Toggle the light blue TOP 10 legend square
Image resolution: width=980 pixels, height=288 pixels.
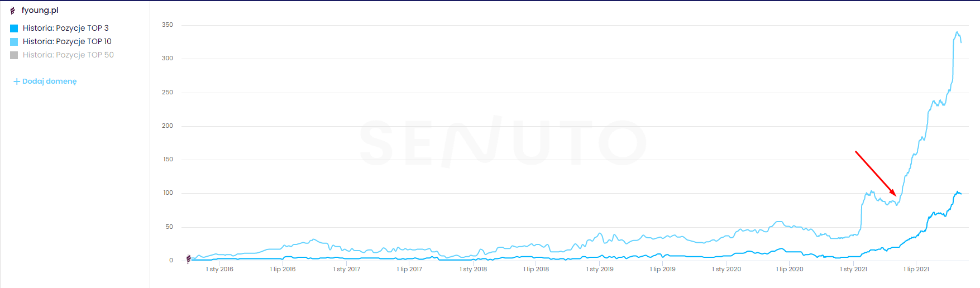pyautogui.click(x=14, y=42)
